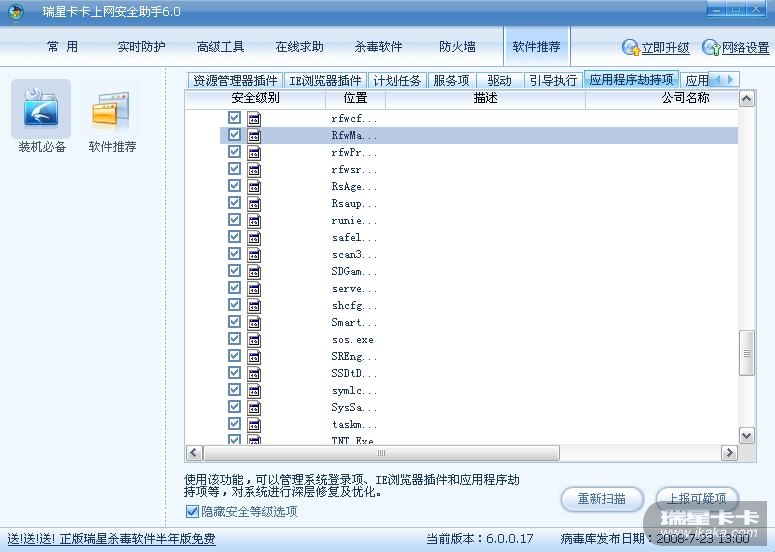Open the 防火墙 tab
Viewport: 775px width, 552px height.
[457, 47]
